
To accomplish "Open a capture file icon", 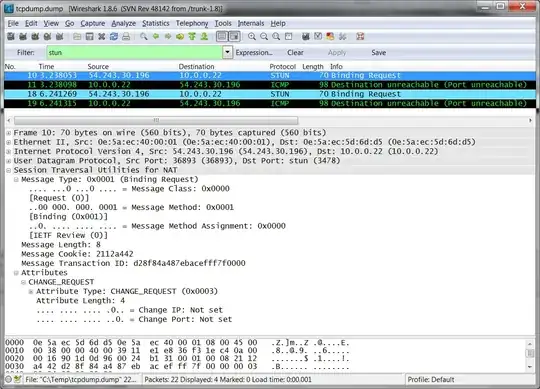I will [77, 36].
